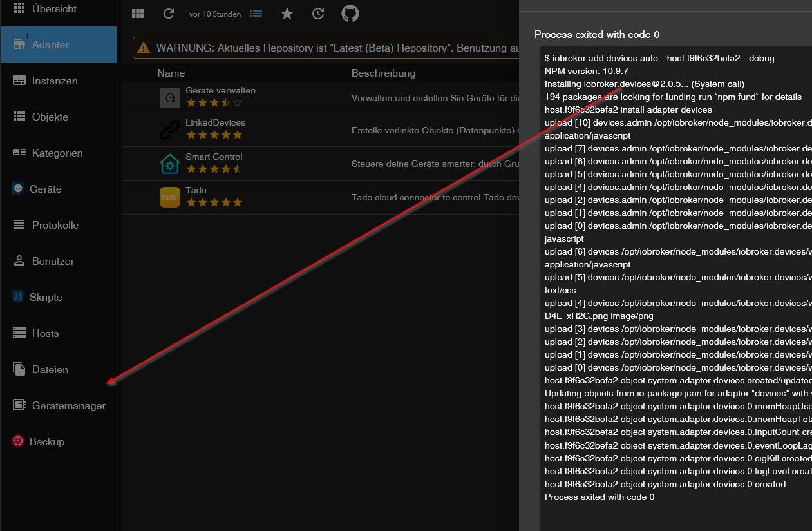The width and height of the screenshot is (812, 531).
Task: Open Benutzer in the sidebar
Action: (x=59, y=261)
